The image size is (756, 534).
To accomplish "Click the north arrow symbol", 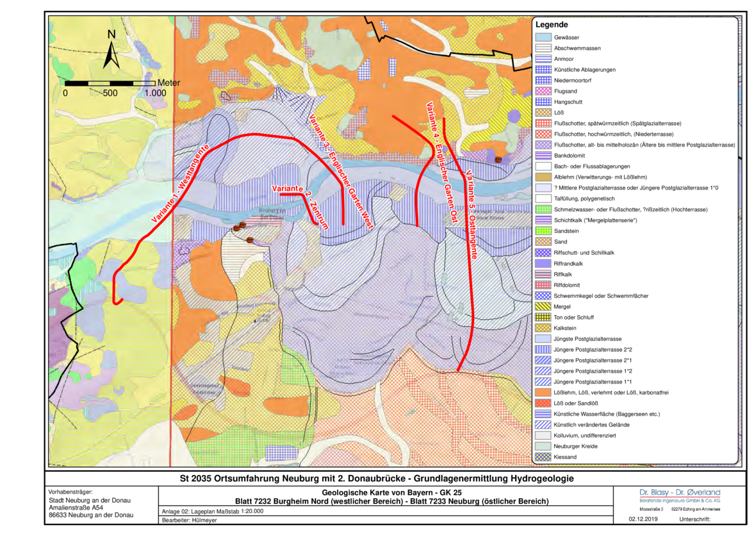I will (111, 51).
